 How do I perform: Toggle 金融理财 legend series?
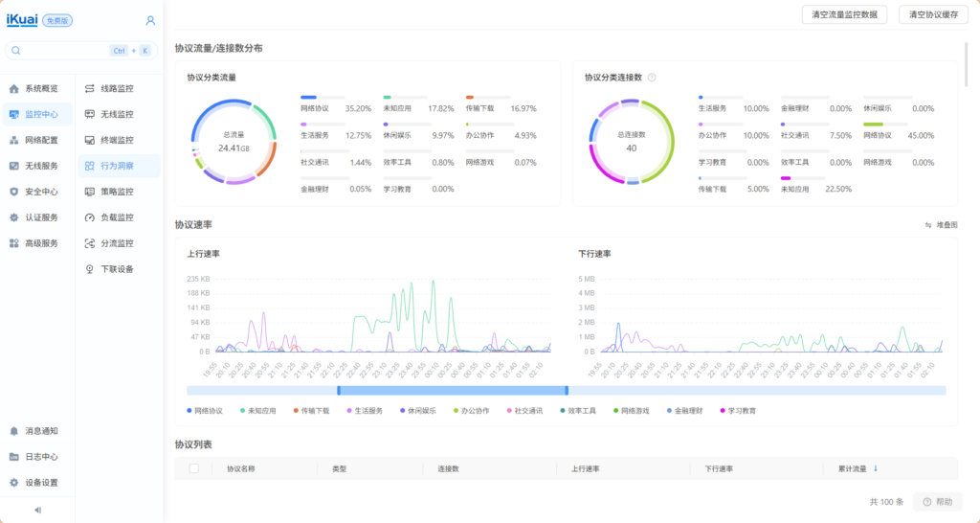pyautogui.click(x=684, y=411)
